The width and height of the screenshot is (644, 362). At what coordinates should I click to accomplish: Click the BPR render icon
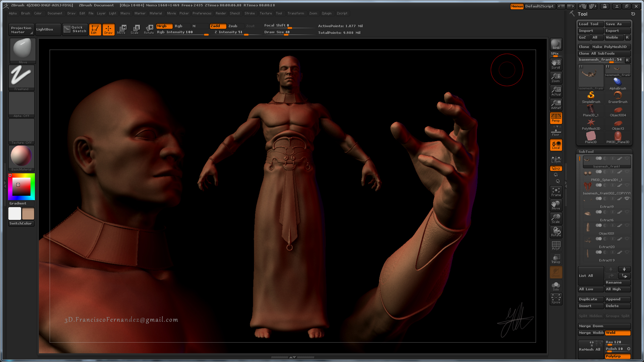[x=556, y=44]
